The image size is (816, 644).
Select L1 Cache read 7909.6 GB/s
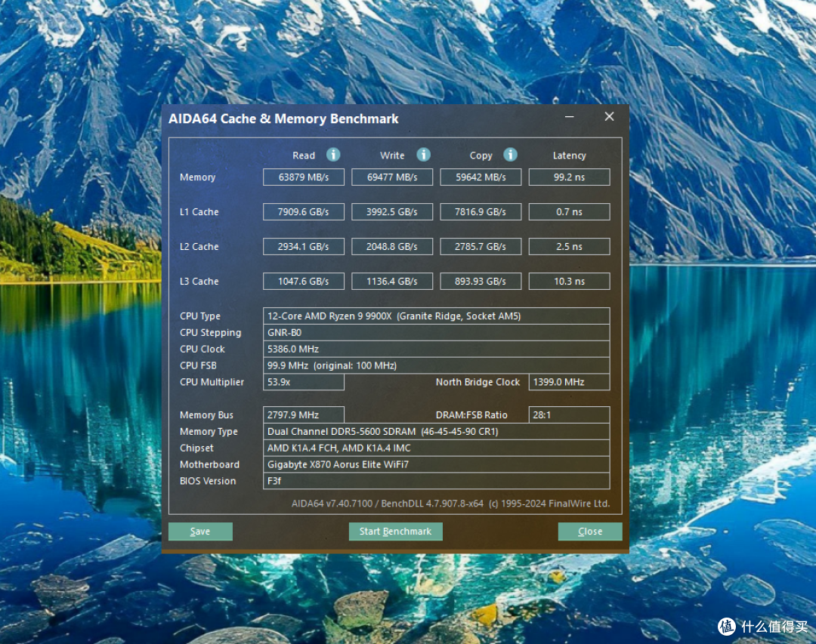click(304, 211)
